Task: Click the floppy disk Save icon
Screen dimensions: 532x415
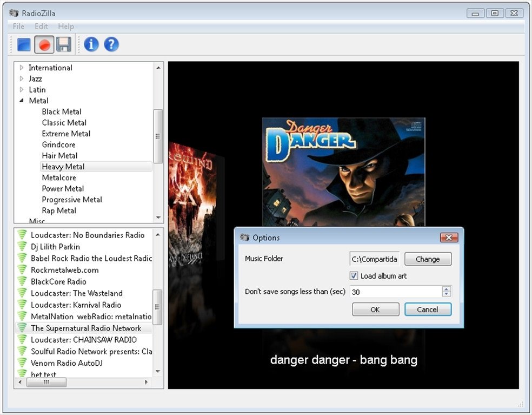Action: [x=63, y=44]
